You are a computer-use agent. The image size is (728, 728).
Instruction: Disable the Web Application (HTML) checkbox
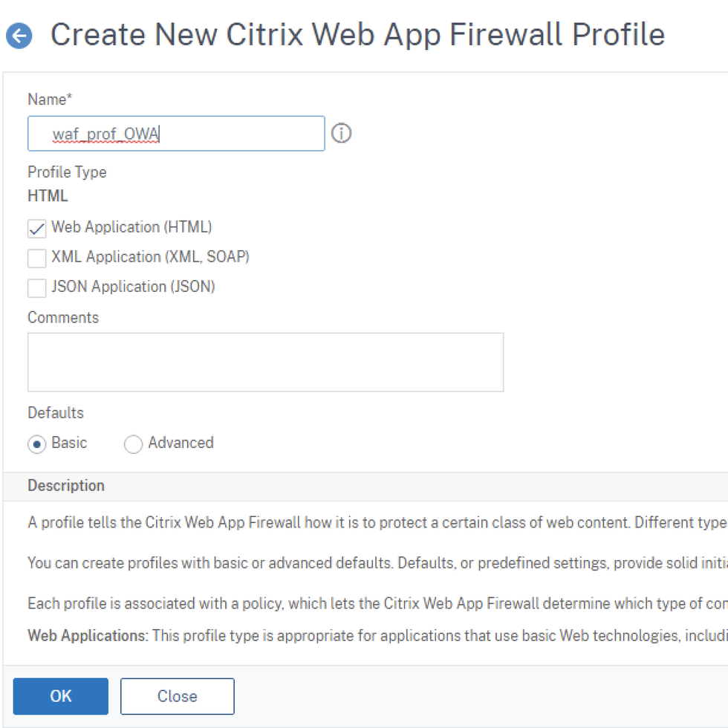pyautogui.click(x=36, y=228)
